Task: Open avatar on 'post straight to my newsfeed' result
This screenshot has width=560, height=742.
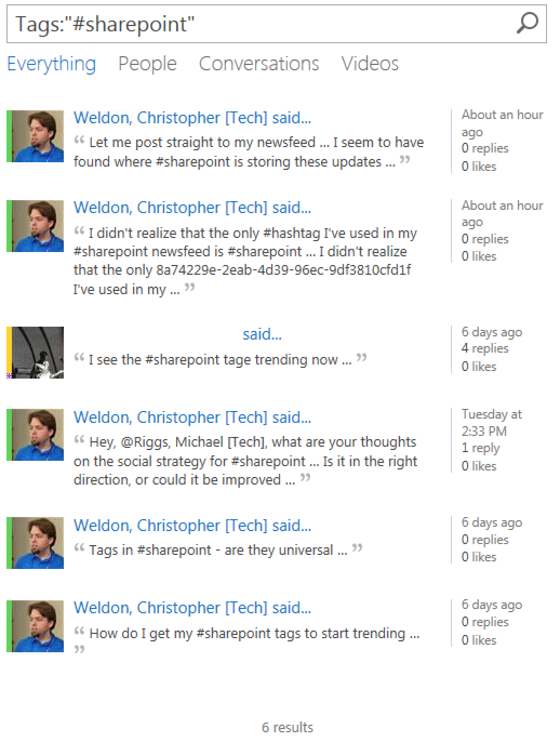Action: (x=37, y=136)
